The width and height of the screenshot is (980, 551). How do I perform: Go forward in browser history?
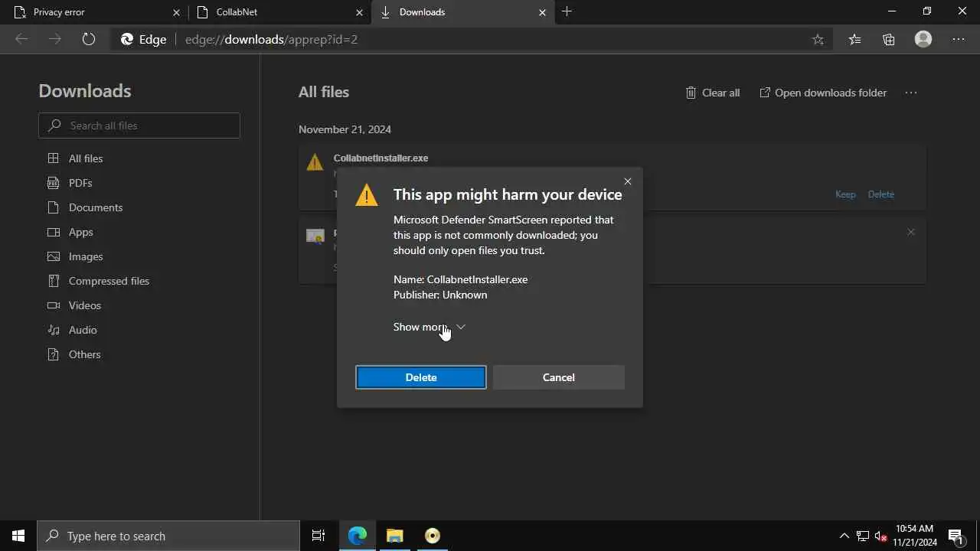tap(55, 39)
